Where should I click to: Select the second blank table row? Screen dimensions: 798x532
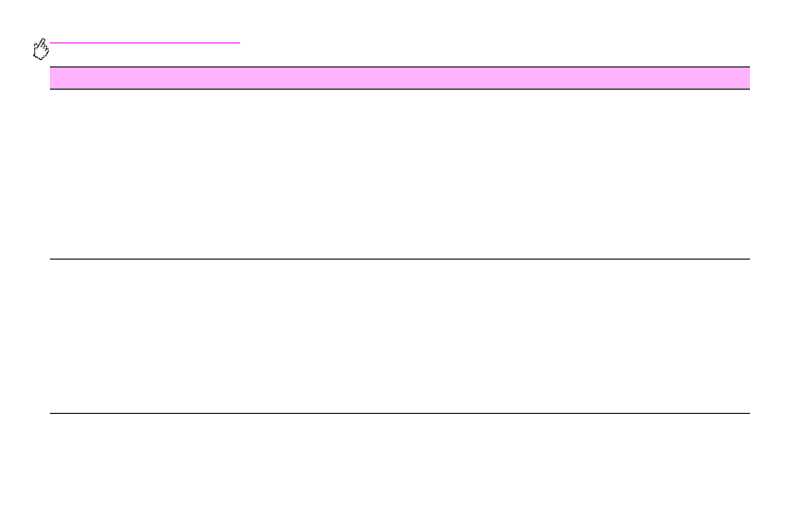pos(399,336)
